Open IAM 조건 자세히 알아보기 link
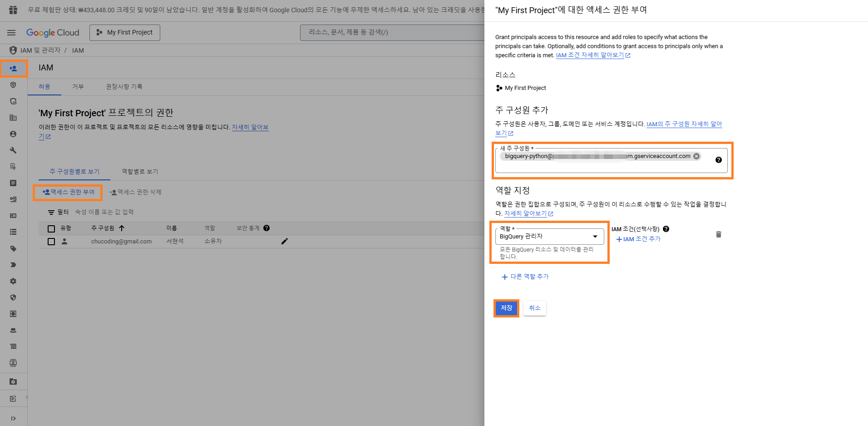Image resolution: width=868 pixels, height=426 pixels. pos(593,55)
